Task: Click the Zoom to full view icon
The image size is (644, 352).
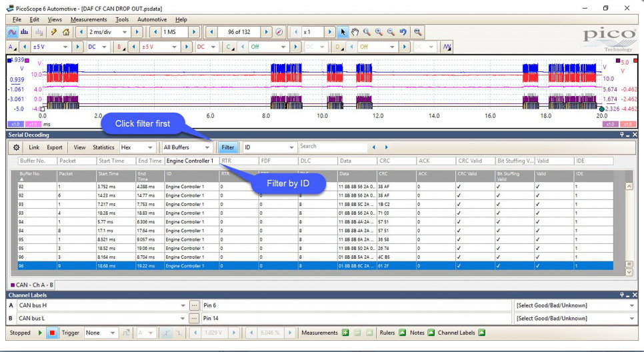Action: tap(418, 32)
